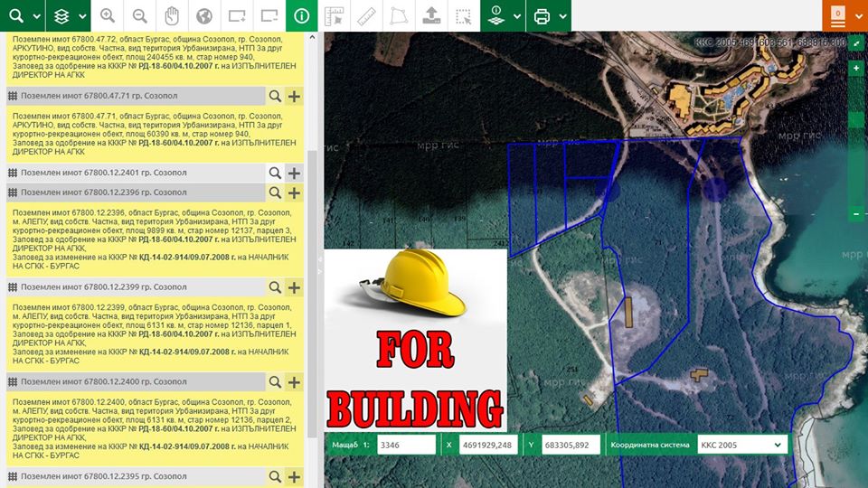Zoom to parcel 67800.47.71 via magnifier
The image size is (868, 488).
(275, 96)
